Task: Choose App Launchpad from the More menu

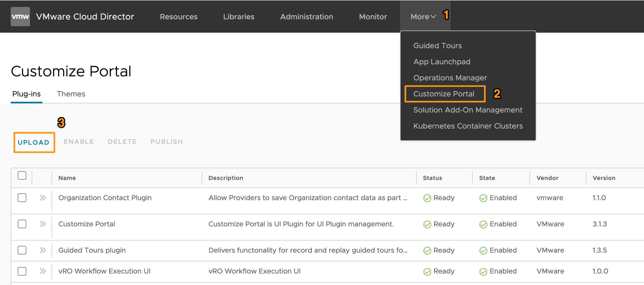Action: pos(442,62)
